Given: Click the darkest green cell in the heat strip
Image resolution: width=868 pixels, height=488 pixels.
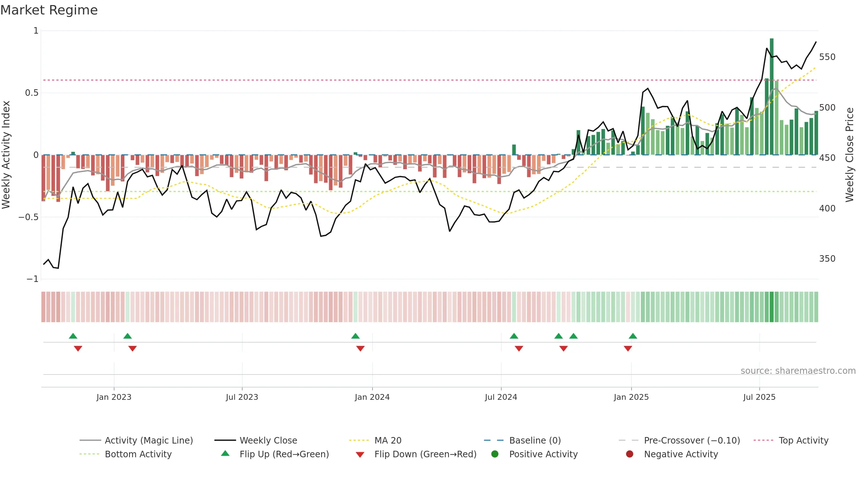Looking at the screenshot, I should pos(772,307).
